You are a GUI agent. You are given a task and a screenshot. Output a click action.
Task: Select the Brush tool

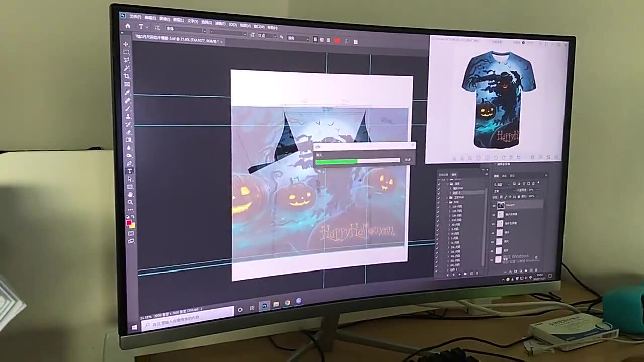coord(128,108)
